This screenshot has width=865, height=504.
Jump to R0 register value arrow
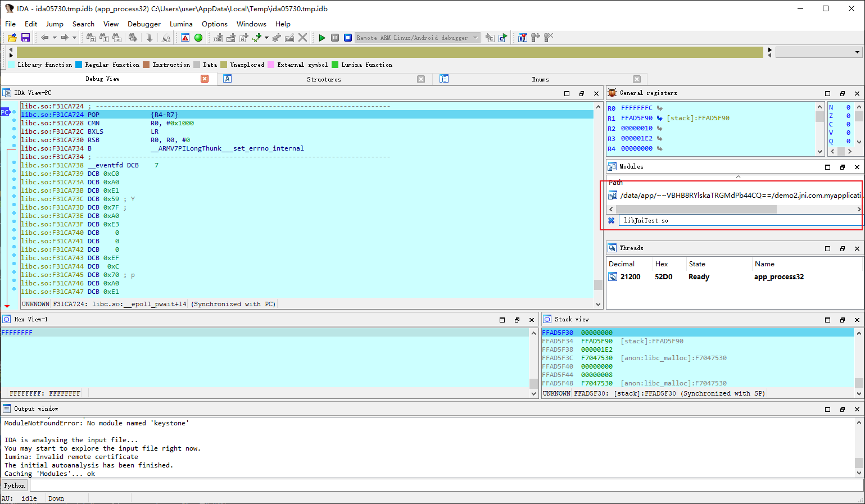[x=660, y=108]
